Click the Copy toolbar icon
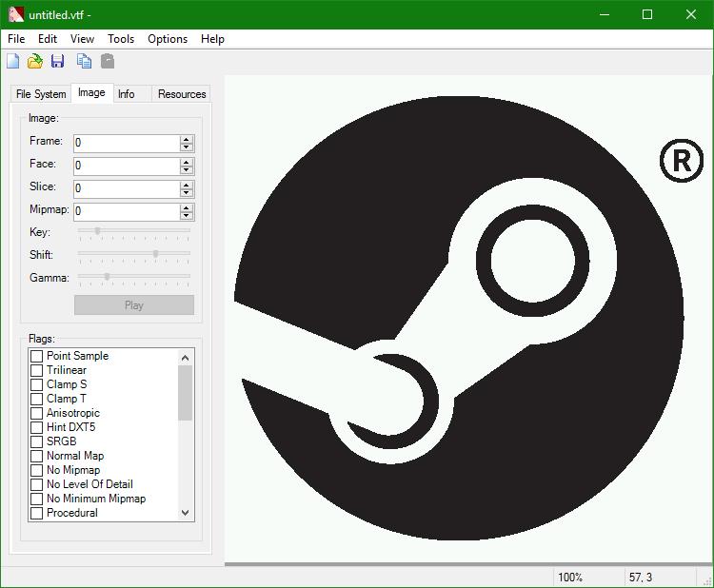 (x=84, y=61)
